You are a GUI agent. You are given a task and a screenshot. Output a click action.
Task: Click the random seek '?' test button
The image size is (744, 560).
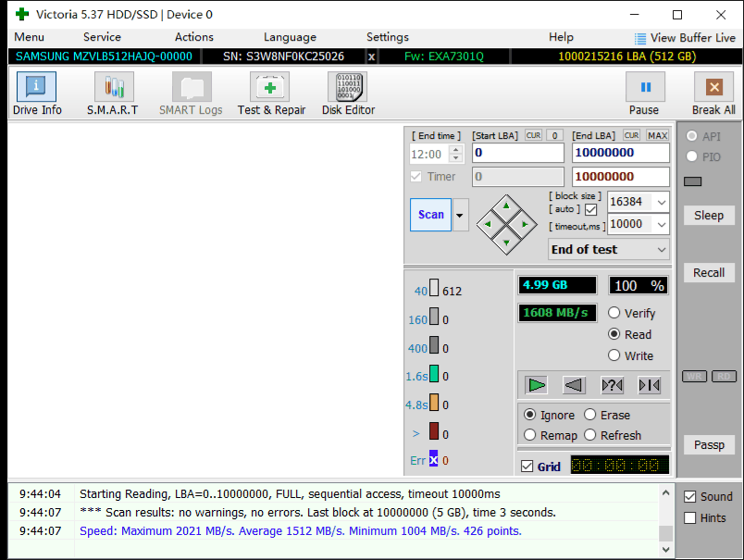pos(612,385)
